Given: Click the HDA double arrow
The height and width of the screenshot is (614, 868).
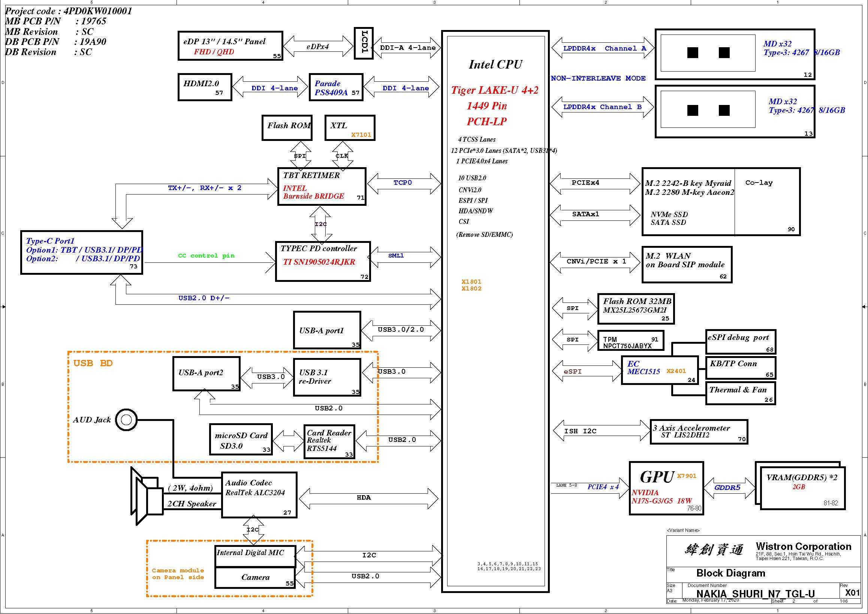Looking at the screenshot, I should point(368,498).
